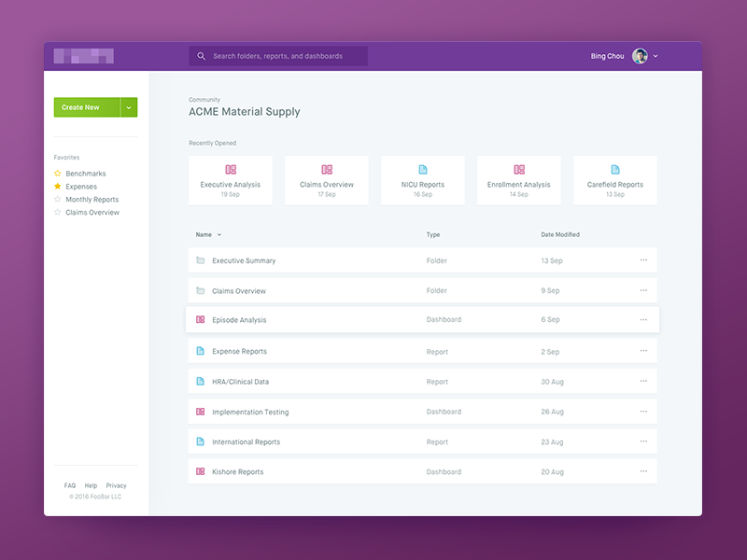Click the Executive Summary folder icon
This screenshot has height=560, width=747.
coord(200,260)
